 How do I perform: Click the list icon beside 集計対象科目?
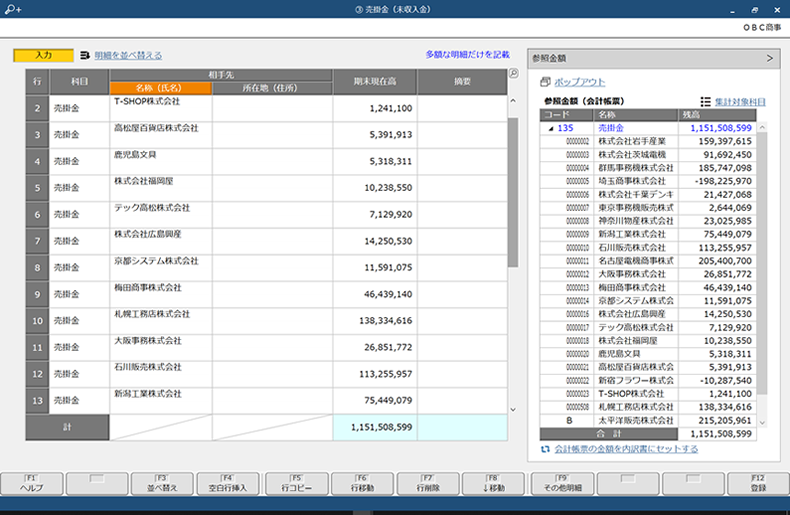click(x=706, y=102)
